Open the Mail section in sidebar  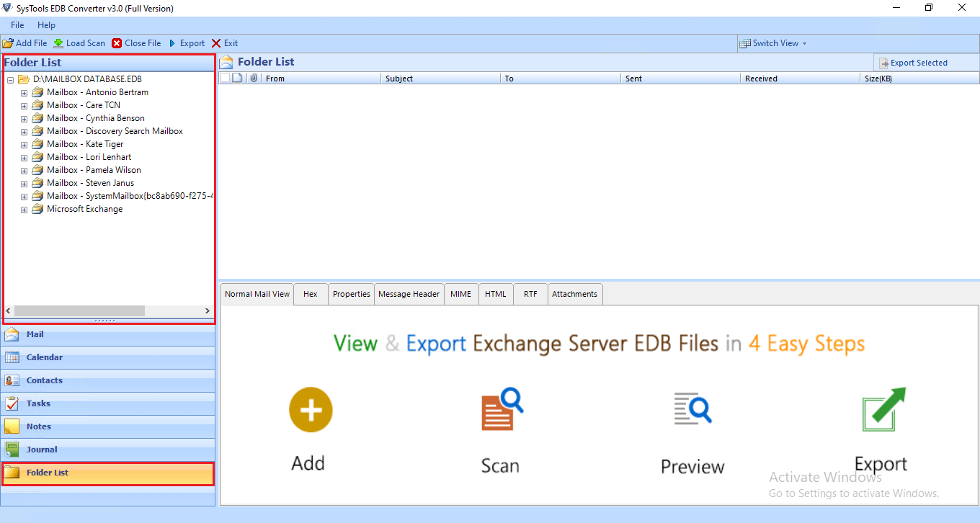108,334
